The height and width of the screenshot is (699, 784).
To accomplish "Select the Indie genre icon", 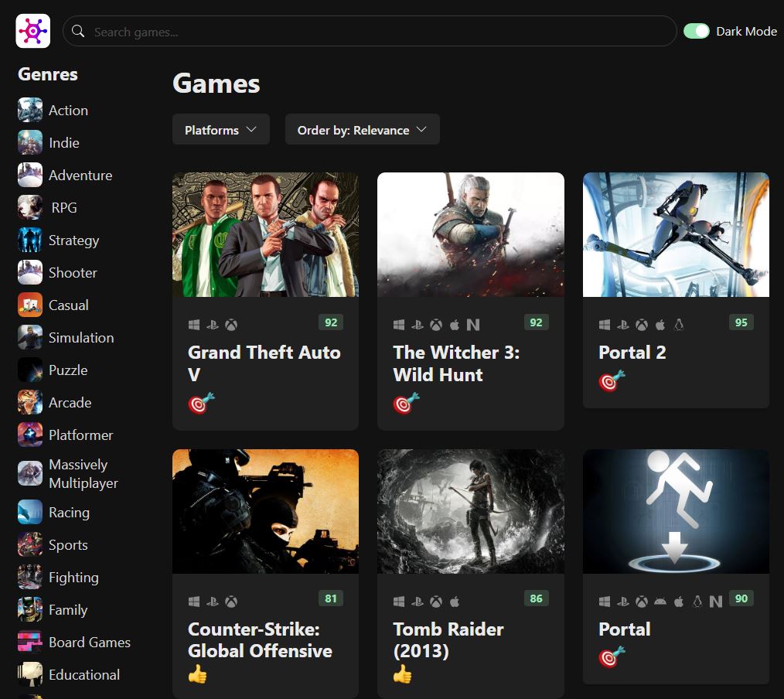I will [x=30, y=142].
